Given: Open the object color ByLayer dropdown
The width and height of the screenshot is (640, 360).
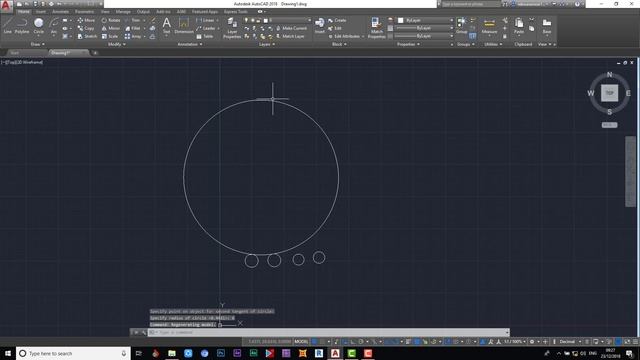Looking at the screenshot, I should [x=425, y=20].
